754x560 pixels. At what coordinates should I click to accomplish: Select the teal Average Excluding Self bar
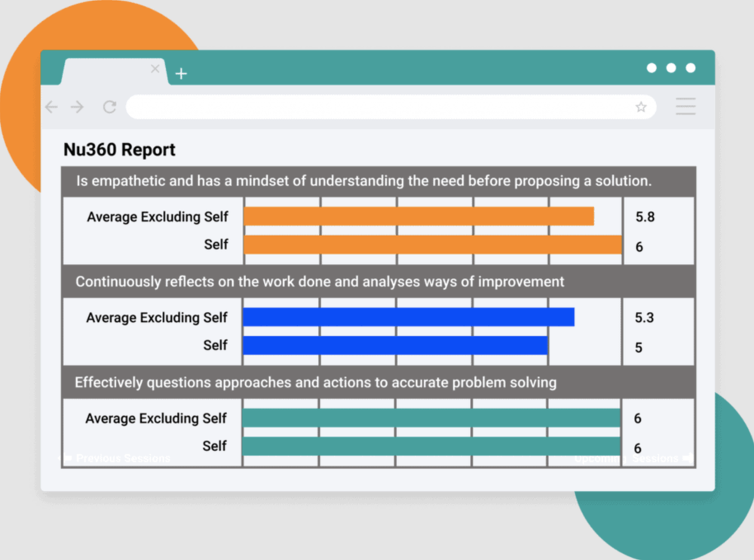point(431,418)
